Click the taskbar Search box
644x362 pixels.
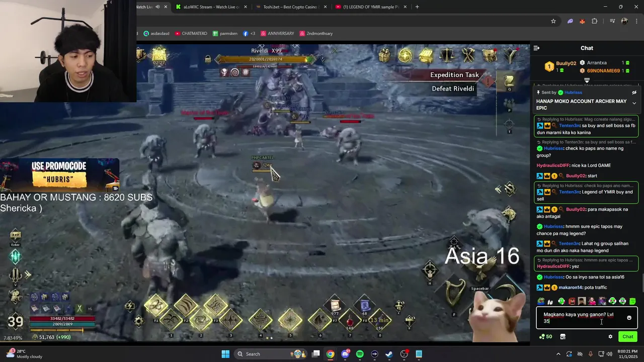271,354
